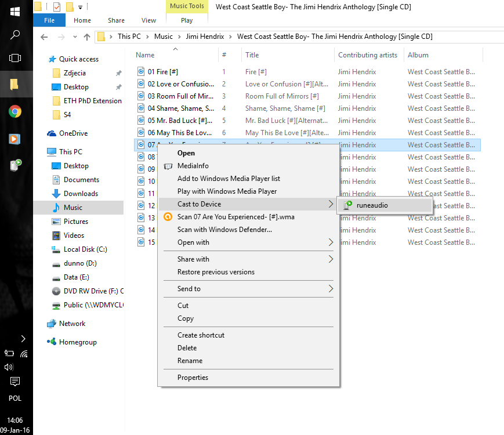Select OneDrive in navigation pane
Image resolution: width=504 pixels, height=435 pixels.
click(73, 133)
